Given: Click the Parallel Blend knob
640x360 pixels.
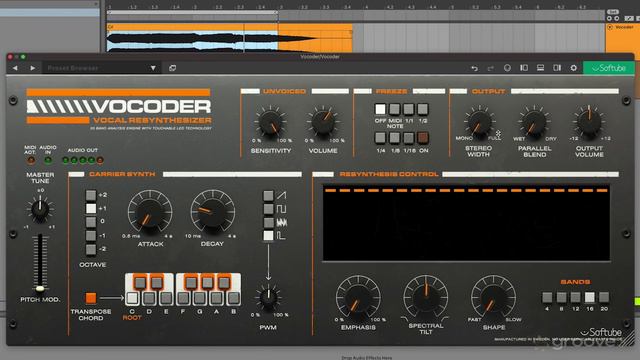Looking at the screenshot, I should (534, 122).
